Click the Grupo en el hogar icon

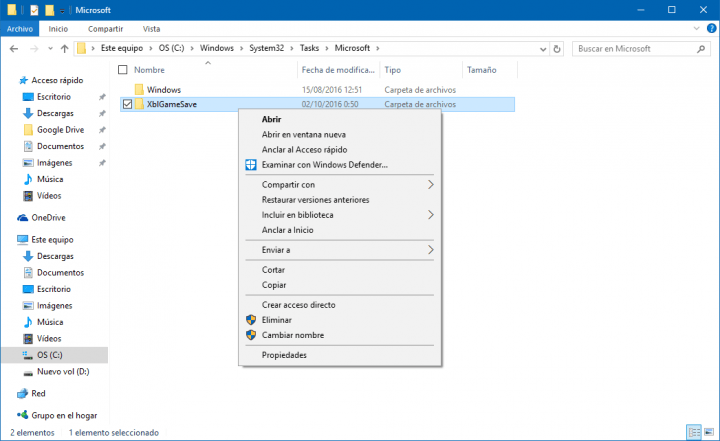pos(22,415)
